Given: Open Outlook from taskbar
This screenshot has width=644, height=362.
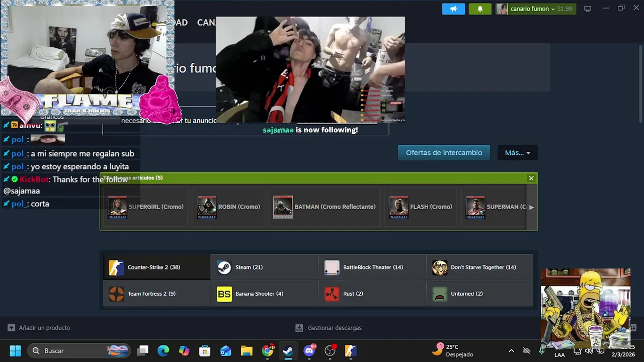Looking at the screenshot, I should [226, 350].
